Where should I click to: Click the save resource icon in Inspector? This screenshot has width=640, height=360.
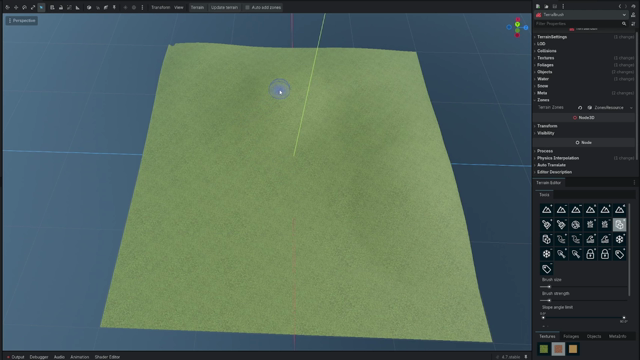tap(554, 6)
